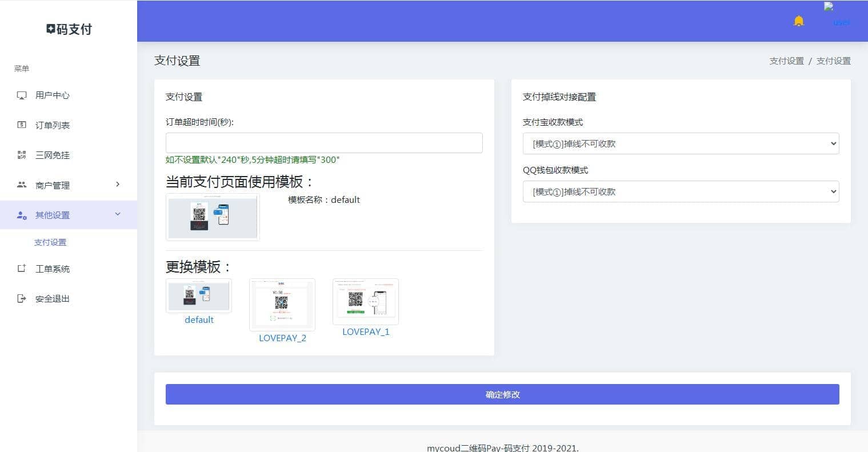Select the LOVEPAY_2 template link
The height and width of the screenshot is (452, 868).
[282, 338]
